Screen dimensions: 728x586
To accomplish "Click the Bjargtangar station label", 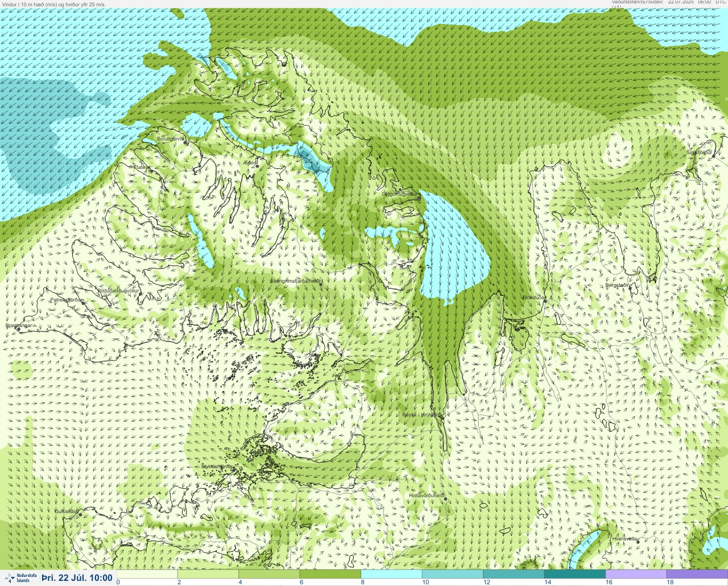I will click(19, 326).
